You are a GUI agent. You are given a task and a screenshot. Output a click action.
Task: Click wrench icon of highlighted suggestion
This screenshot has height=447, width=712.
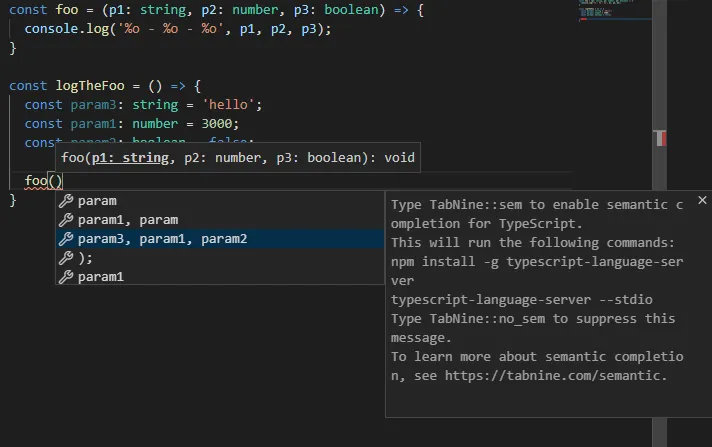click(66, 239)
